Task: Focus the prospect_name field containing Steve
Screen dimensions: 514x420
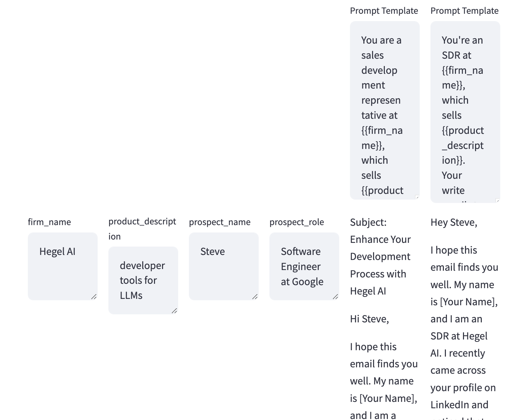Action: 223,266
